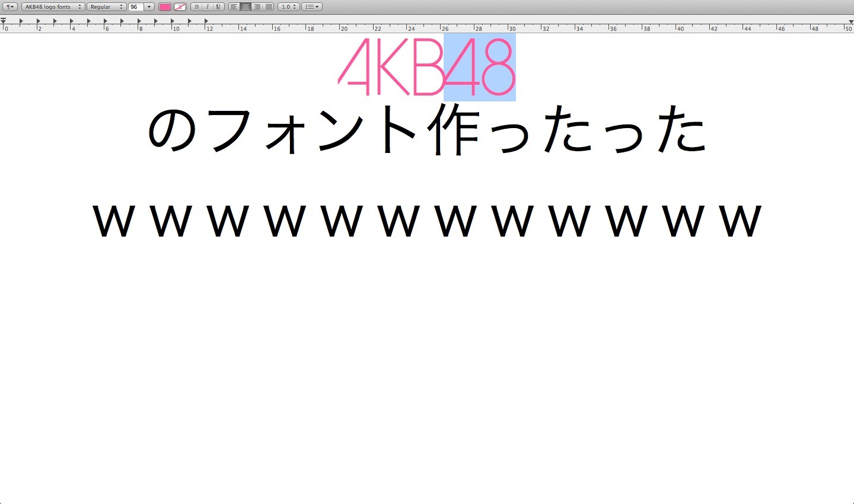Click the pink AKB logo letters
The image size is (854, 504).
click(x=391, y=67)
